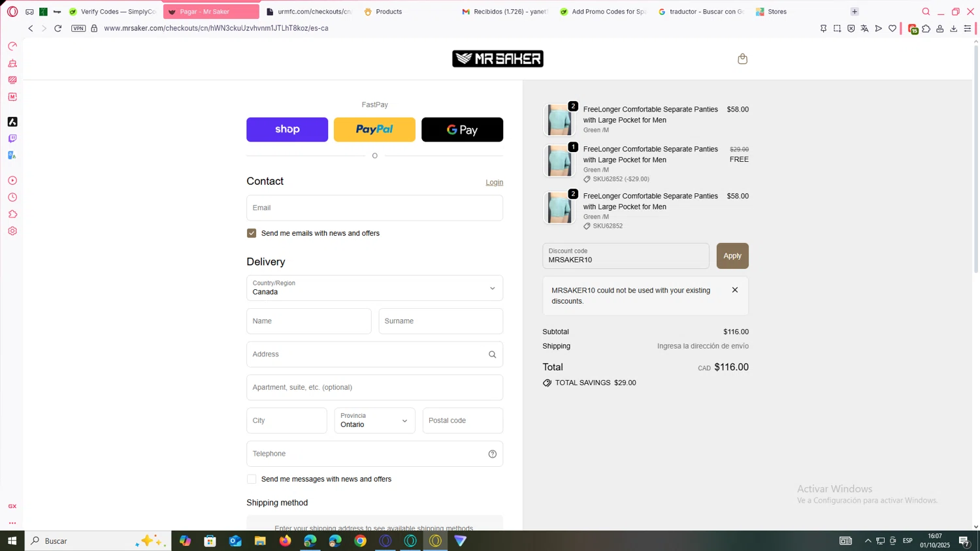
Task: Switch to the traductor Google search tab
Action: click(x=700, y=12)
